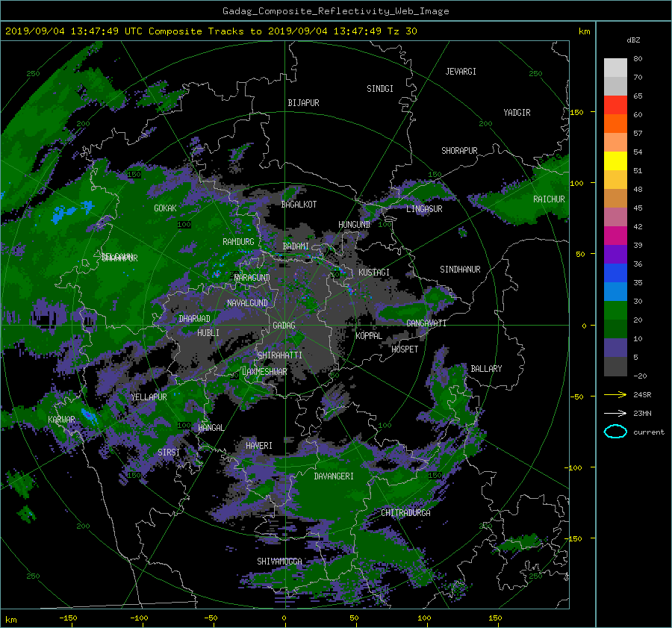The width and height of the screenshot is (672, 628).
Task: Select the yellow 54 dBZ legend swatch
Action: (x=615, y=161)
